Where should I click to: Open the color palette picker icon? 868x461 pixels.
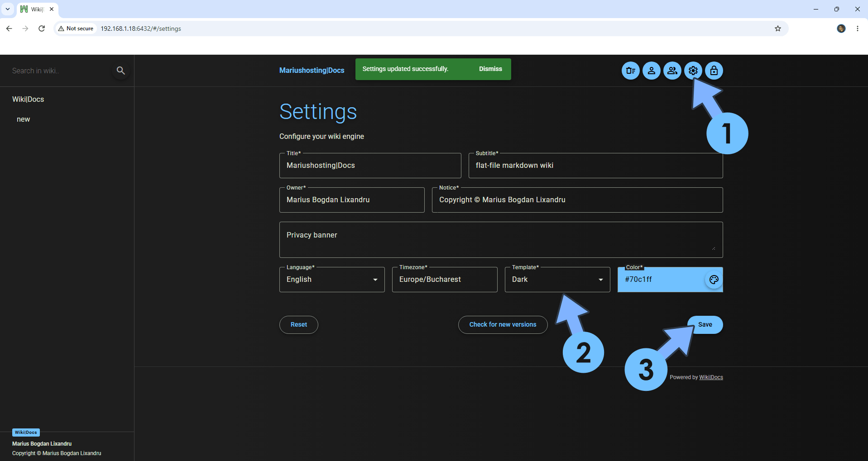[714, 280]
